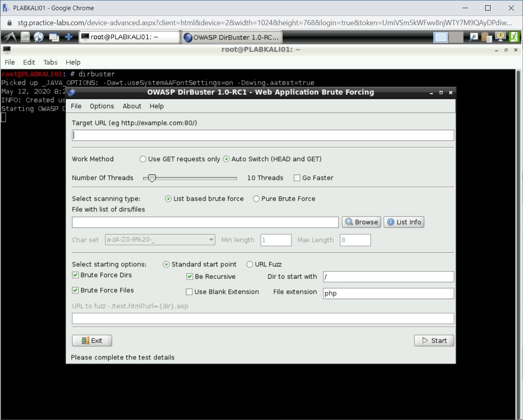Image resolution: width=523 pixels, height=420 pixels.
Task: Open the Options menu in DirBuster
Action: [x=101, y=106]
